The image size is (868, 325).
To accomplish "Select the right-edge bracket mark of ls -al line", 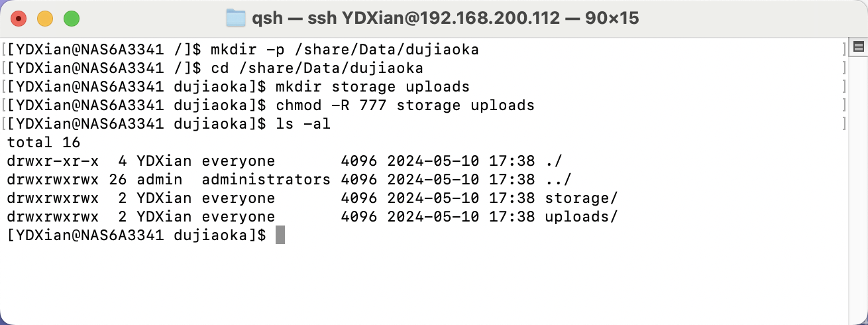I will tap(844, 123).
